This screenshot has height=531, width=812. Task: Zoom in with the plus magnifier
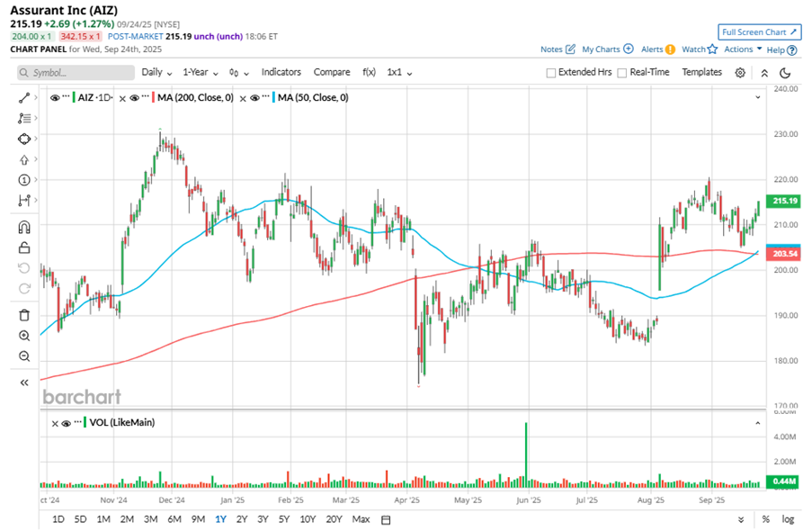[x=23, y=336]
